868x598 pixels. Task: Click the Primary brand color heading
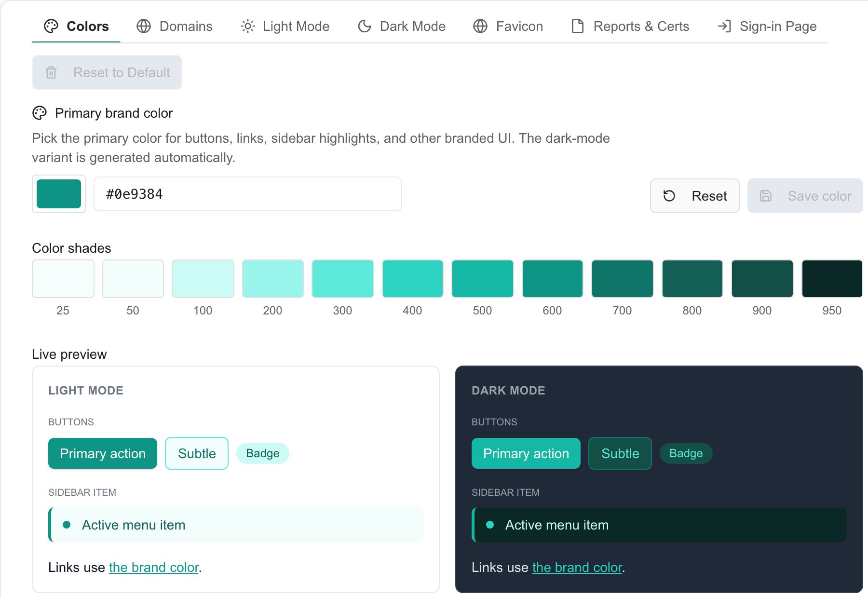[x=114, y=113]
